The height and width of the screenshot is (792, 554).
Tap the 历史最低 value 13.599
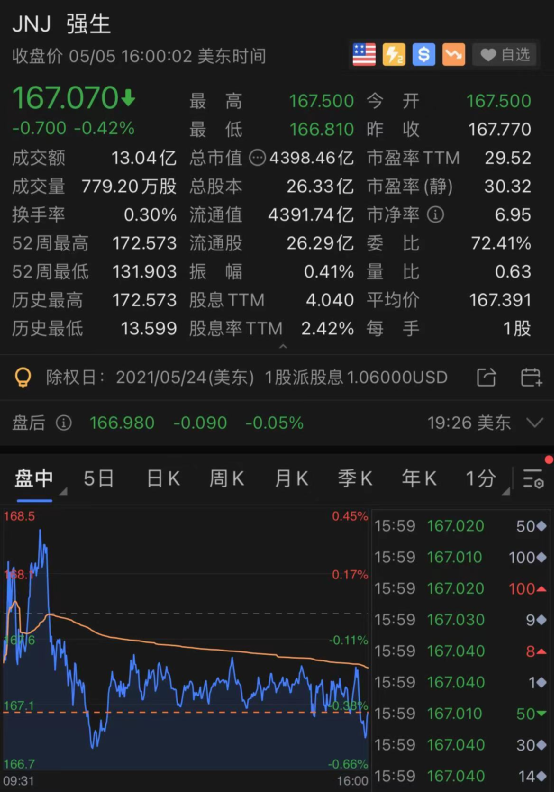coord(149,329)
